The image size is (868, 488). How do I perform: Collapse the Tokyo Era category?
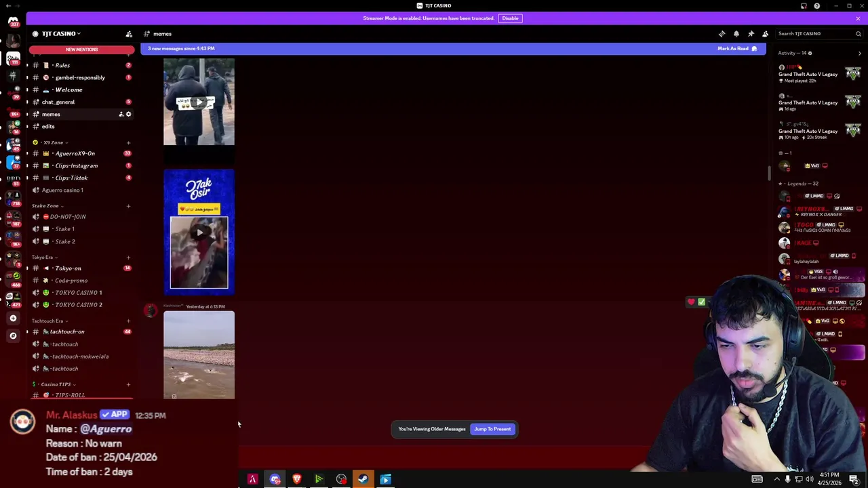[43, 257]
